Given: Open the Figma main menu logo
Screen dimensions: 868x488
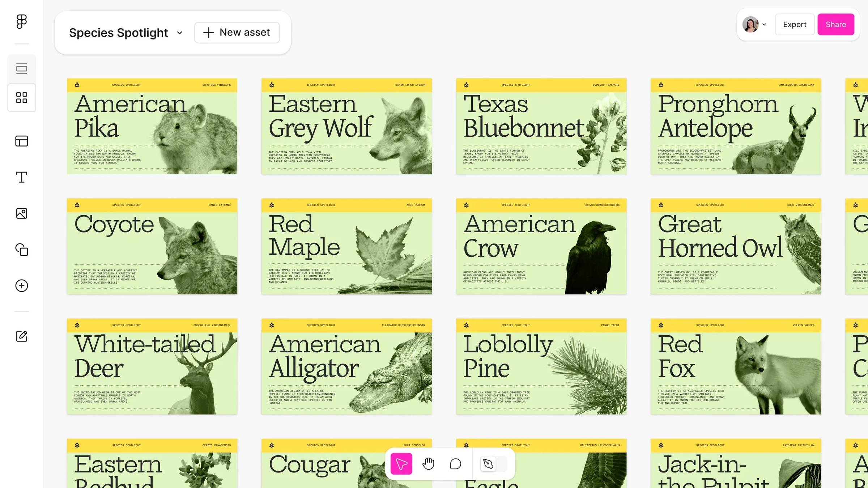Looking at the screenshot, I should tap(21, 22).
